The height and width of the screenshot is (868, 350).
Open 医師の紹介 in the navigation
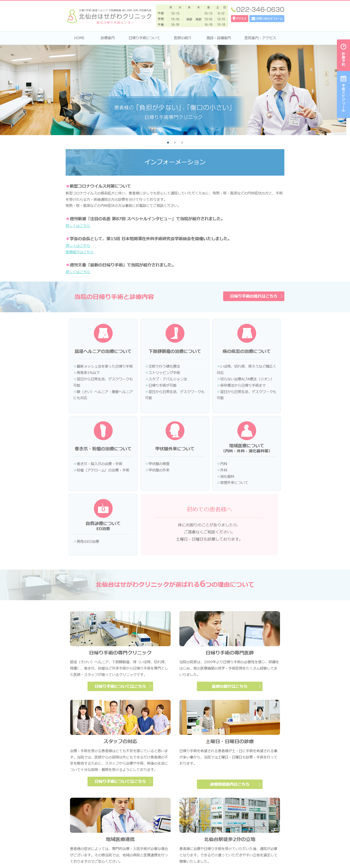182,38
